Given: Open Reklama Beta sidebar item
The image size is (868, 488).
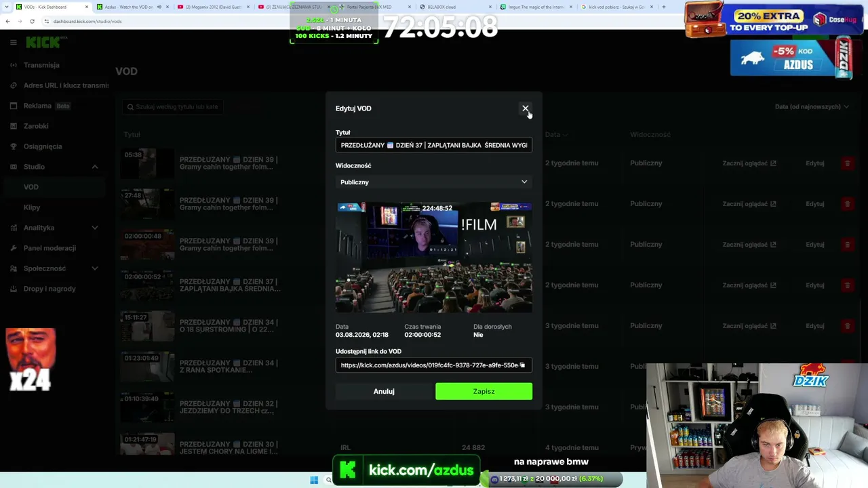Looking at the screenshot, I should pos(46,106).
